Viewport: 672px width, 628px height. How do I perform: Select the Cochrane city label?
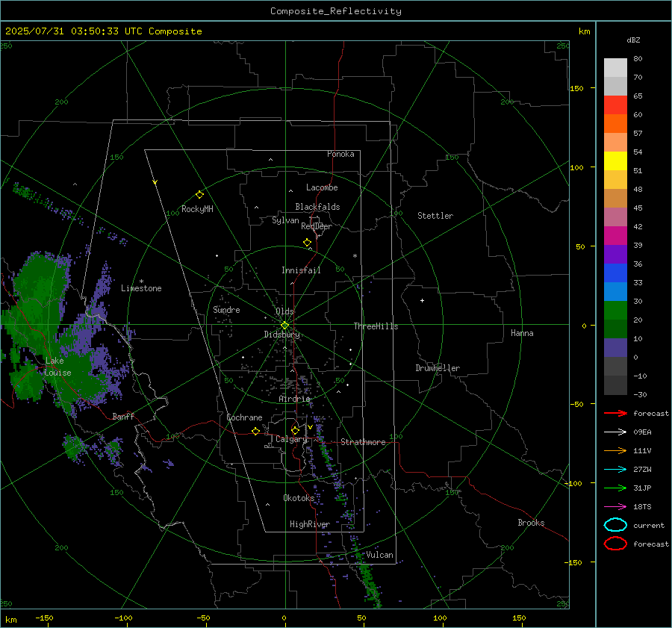[x=244, y=417]
